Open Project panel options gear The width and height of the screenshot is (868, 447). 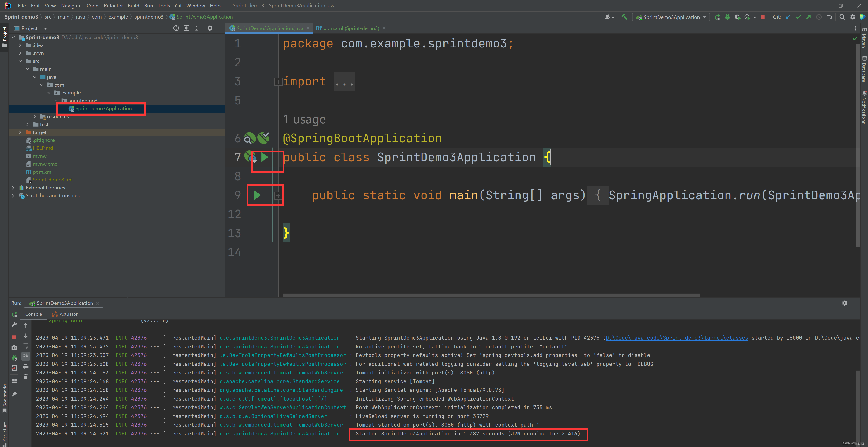pos(210,28)
